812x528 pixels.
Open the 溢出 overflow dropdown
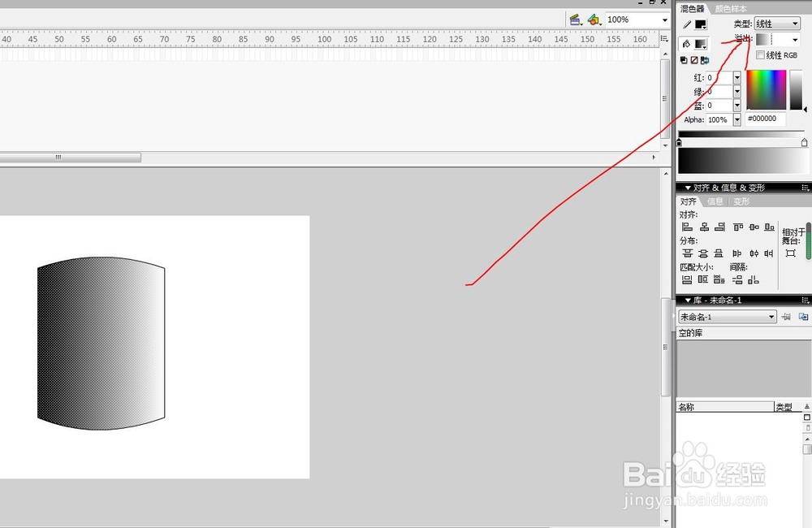(x=778, y=39)
